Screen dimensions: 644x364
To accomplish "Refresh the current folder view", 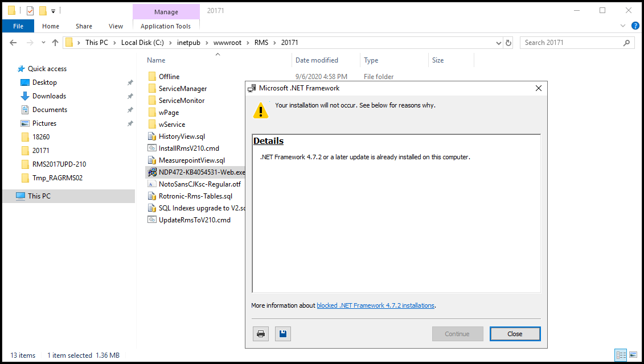I will [x=508, y=43].
